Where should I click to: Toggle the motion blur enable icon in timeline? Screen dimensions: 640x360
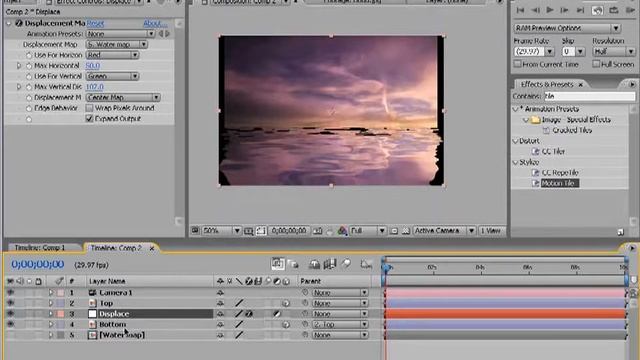(346, 264)
